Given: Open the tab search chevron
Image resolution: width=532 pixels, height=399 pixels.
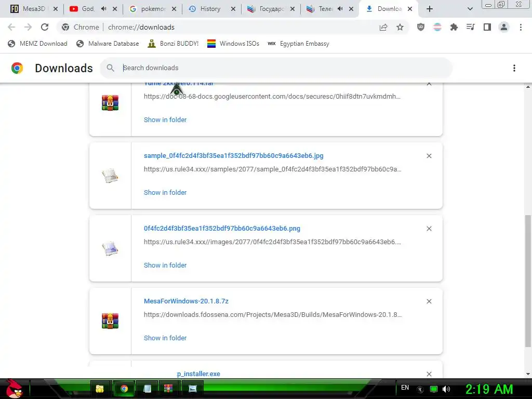Looking at the screenshot, I should (470, 9).
